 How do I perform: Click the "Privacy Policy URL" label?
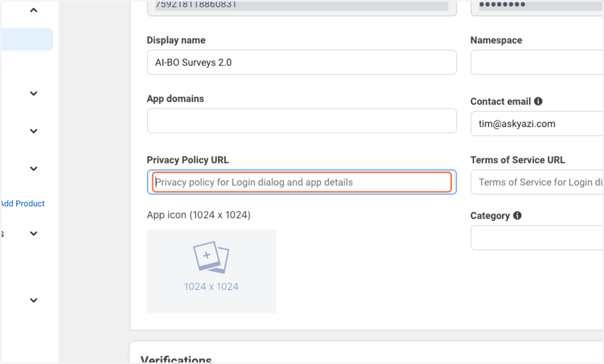coord(188,160)
